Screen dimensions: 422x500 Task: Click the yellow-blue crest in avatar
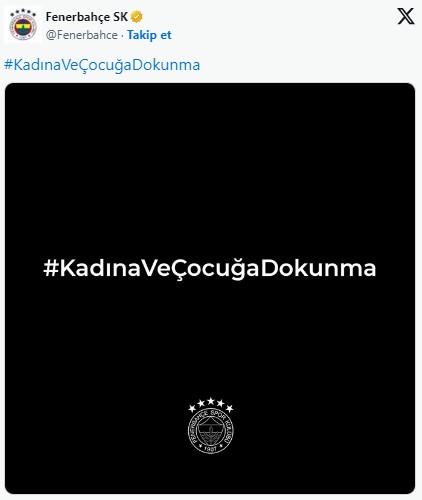click(x=23, y=29)
